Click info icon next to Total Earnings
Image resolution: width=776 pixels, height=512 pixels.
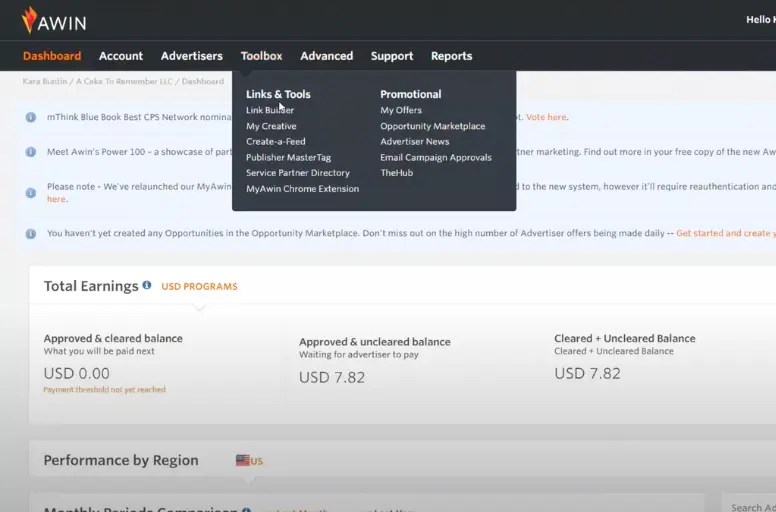(x=147, y=285)
